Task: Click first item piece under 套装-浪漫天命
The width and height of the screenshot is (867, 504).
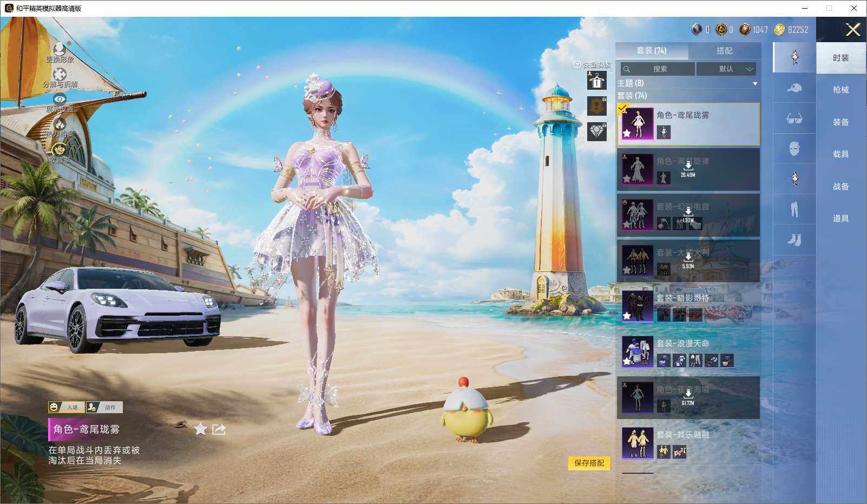Action: (664, 360)
